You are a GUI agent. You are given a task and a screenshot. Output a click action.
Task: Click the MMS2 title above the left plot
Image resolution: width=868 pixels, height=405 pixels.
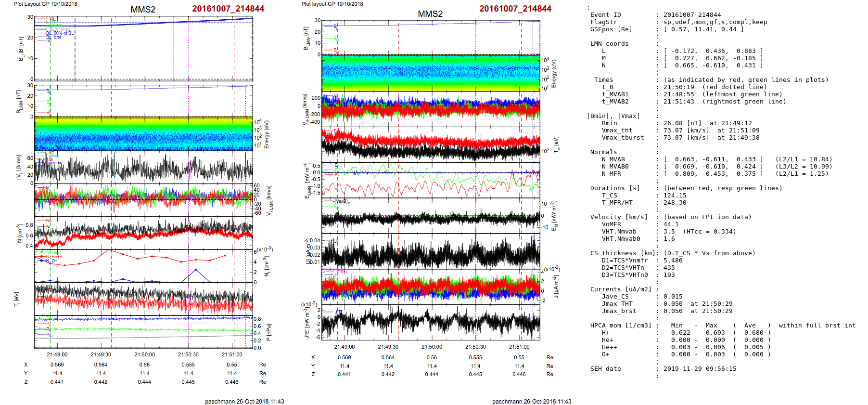coord(143,10)
